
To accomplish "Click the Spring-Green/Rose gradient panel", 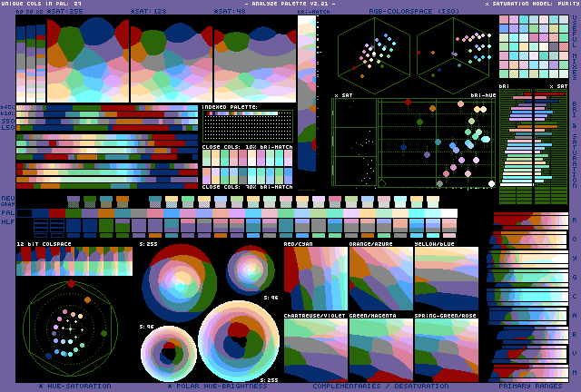I will coord(446,348).
